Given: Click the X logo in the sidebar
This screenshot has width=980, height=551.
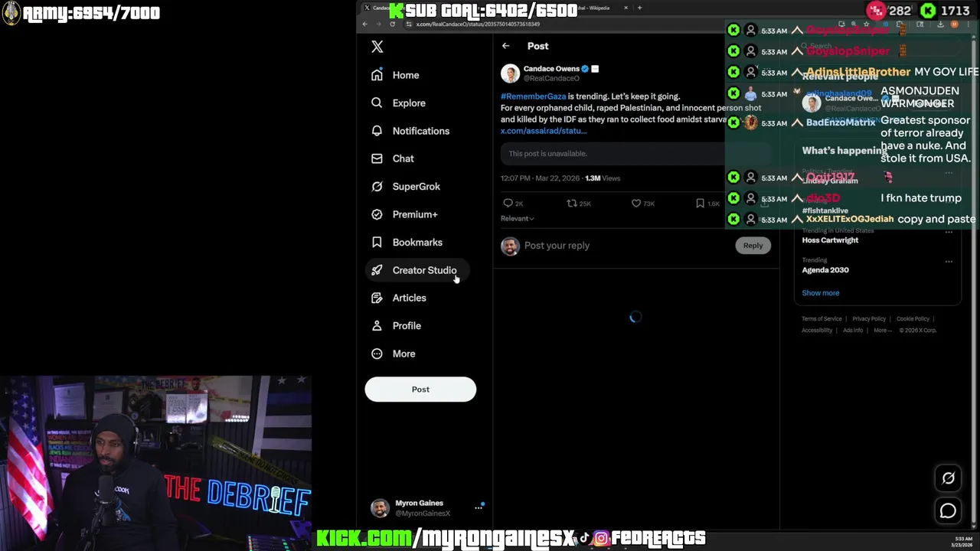Looking at the screenshot, I should point(377,47).
